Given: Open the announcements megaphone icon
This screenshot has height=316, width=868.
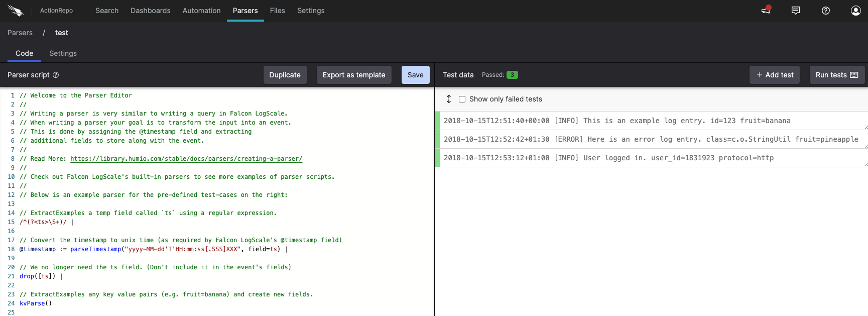Looking at the screenshot, I should 766,11.
